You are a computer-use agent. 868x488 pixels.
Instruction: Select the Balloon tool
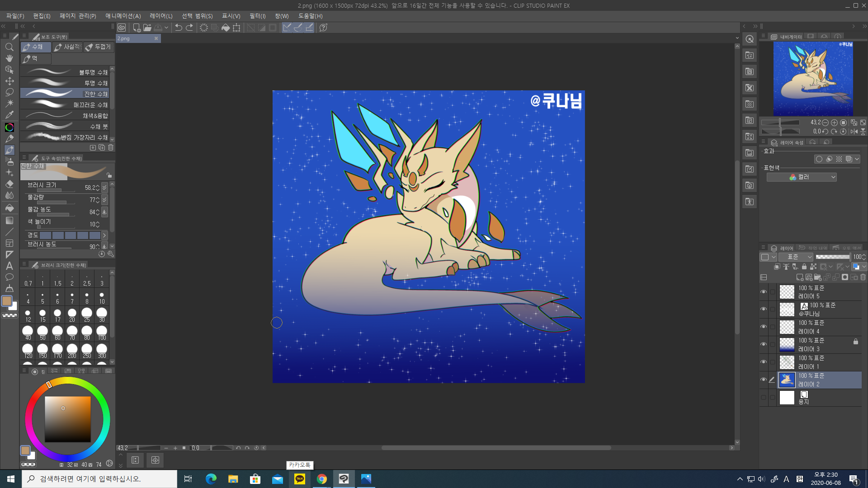point(9,277)
